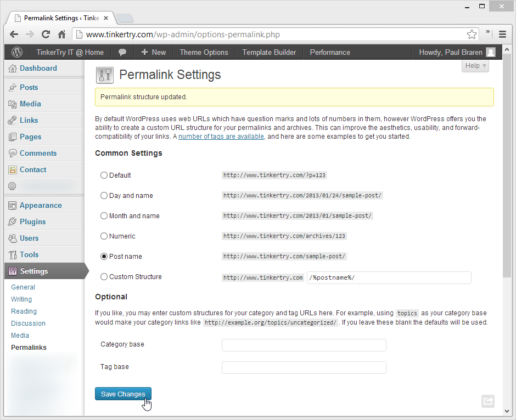The image size is (516, 420).
Task: Click the Dashboard house icon
Action: tap(13, 69)
